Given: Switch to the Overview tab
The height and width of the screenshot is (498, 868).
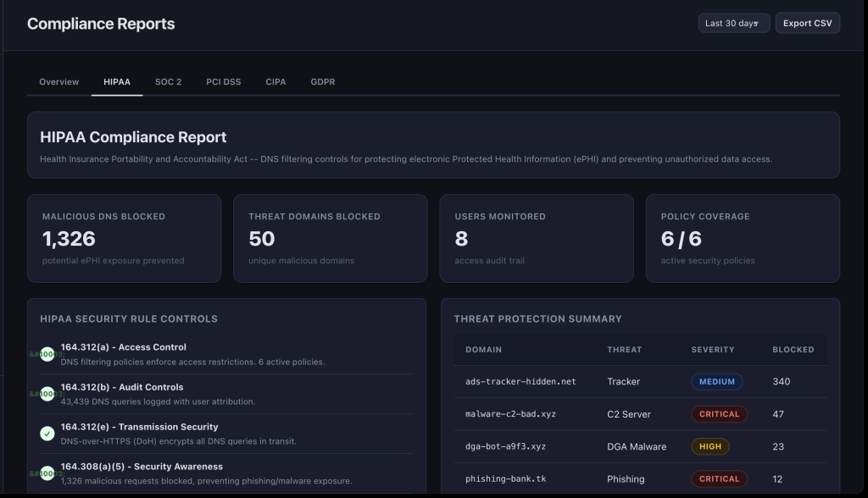Looking at the screenshot, I should (x=59, y=82).
